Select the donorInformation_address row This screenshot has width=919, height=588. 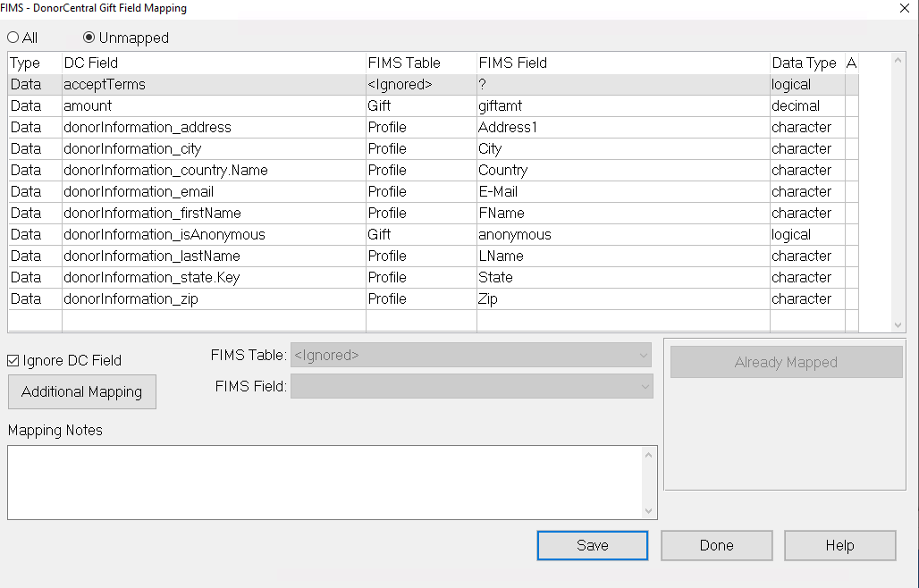click(x=433, y=127)
